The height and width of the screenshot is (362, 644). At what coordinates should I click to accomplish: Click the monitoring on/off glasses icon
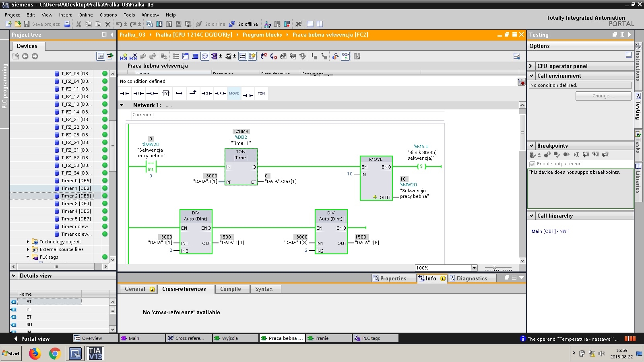pyautogui.click(x=345, y=56)
